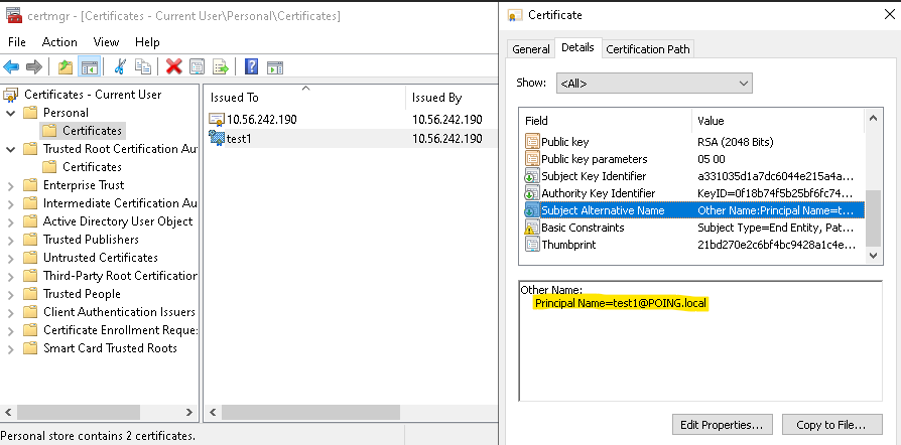Toggle Show/Hide Console Tree icon
Screen dimensions: 901x445
[90, 67]
